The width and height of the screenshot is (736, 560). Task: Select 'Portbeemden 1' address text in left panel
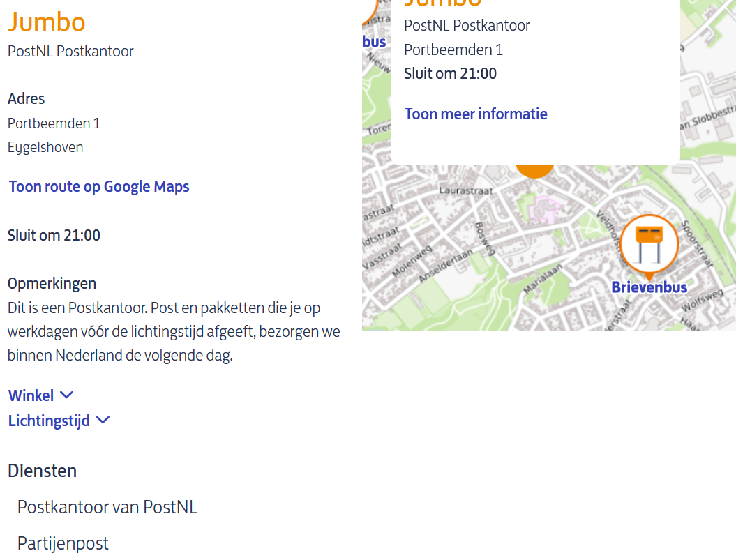54,123
